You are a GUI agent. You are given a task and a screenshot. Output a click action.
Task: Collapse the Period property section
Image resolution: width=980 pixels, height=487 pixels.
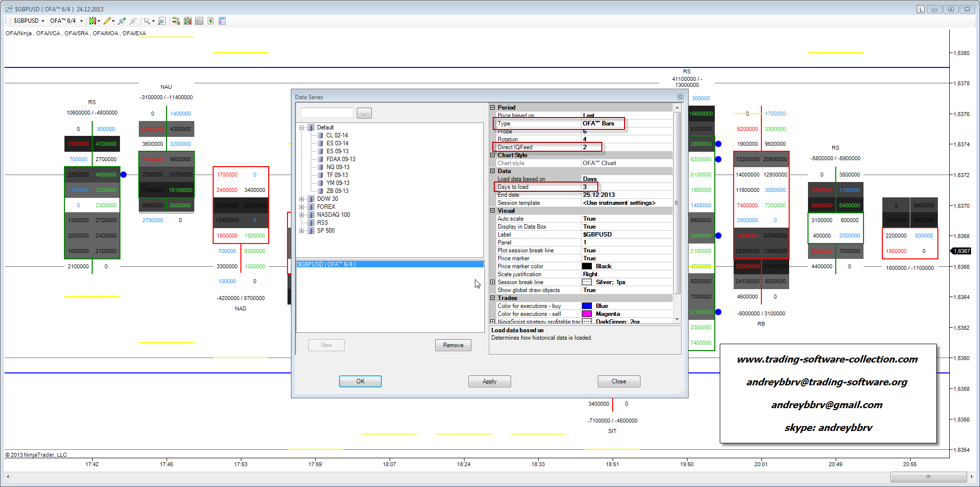coord(493,108)
